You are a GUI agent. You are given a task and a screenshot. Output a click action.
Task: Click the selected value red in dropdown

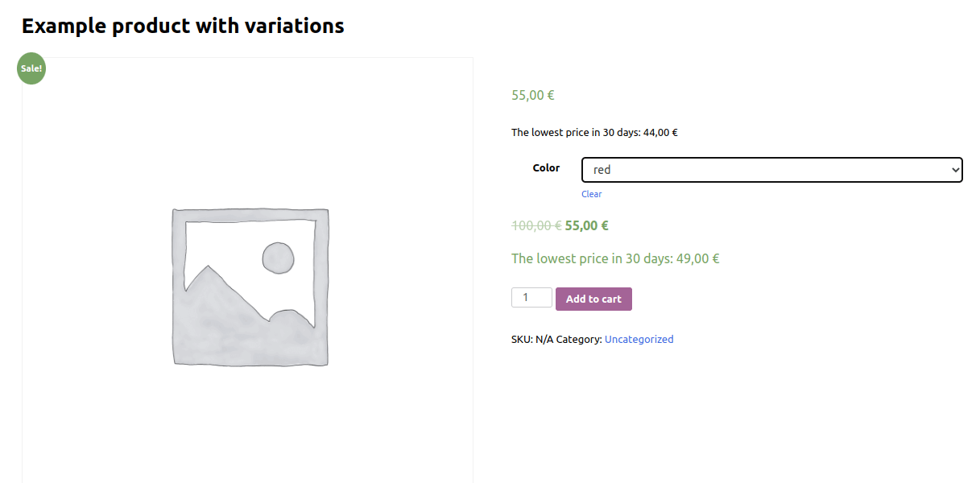[x=602, y=170]
